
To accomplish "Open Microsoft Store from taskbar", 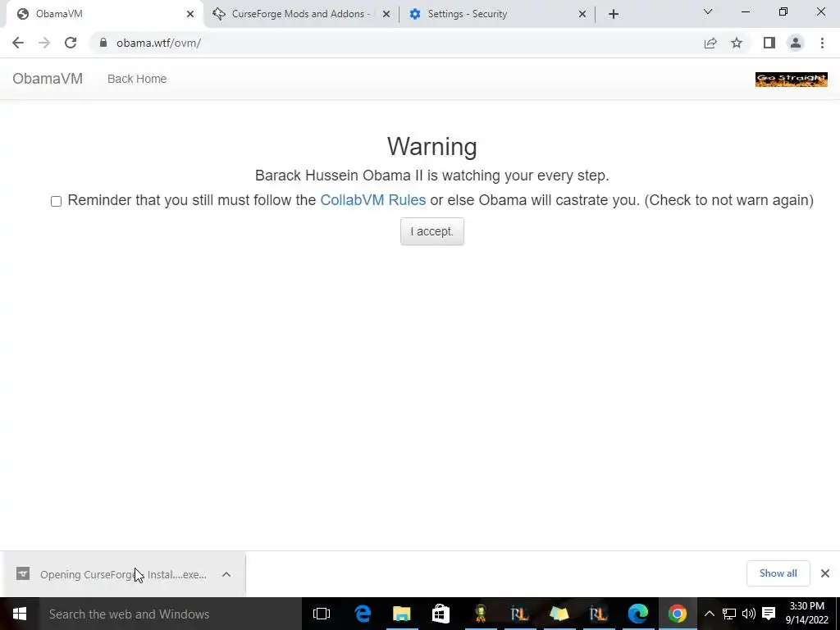I will click(x=441, y=614).
